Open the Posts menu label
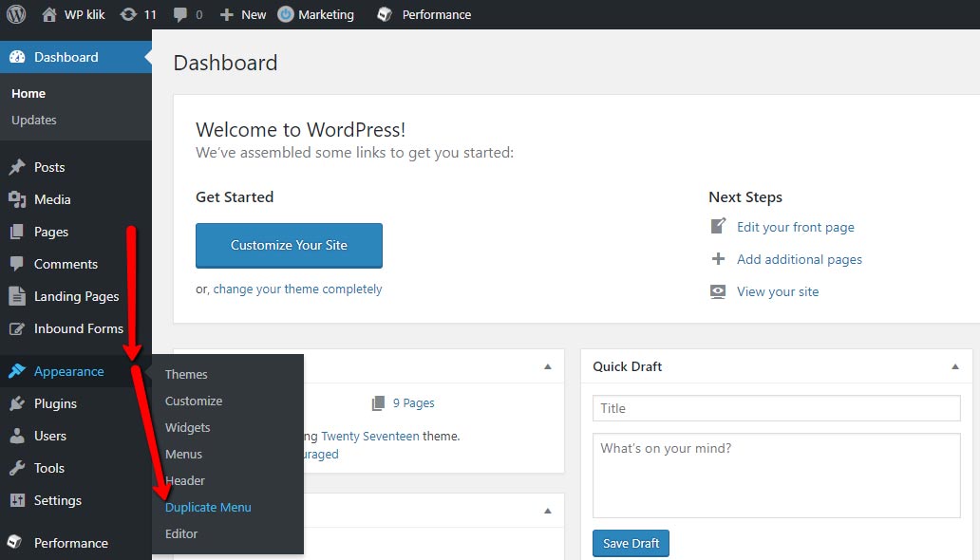This screenshot has width=980, height=560. pyautogui.click(x=49, y=167)
